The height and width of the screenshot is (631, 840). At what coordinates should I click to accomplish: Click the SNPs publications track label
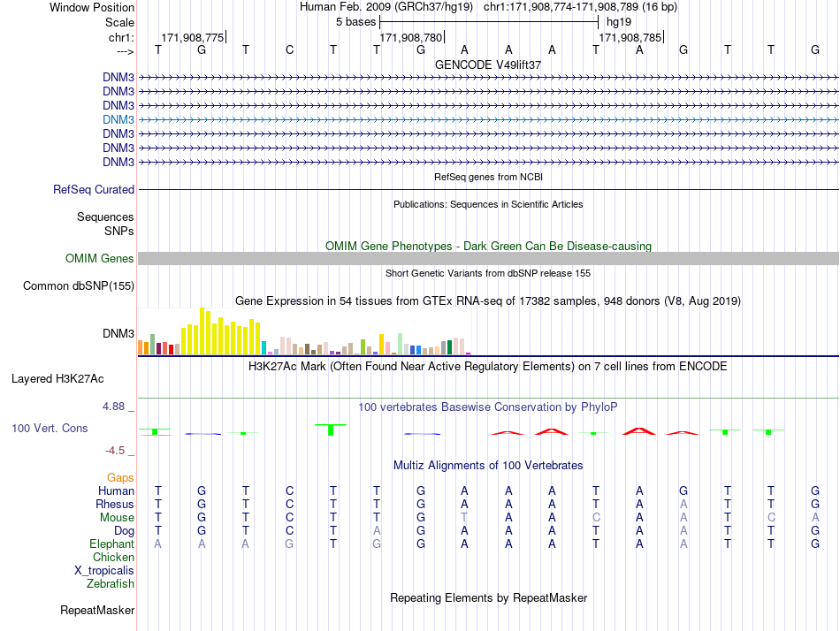click(119, 231)
